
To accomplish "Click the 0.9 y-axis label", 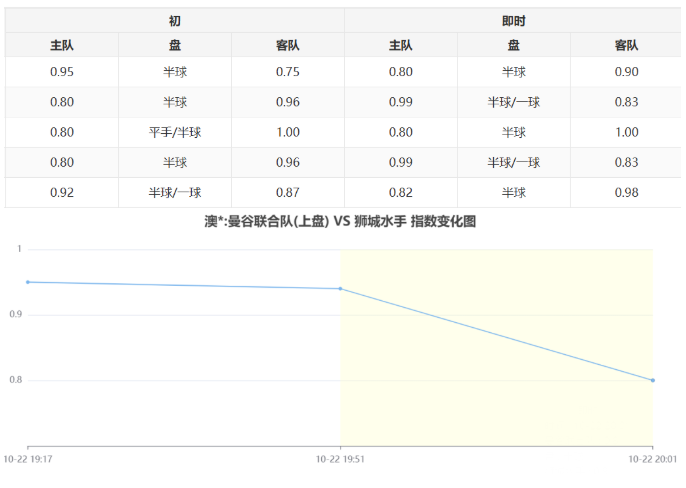I will pos(14,315).
